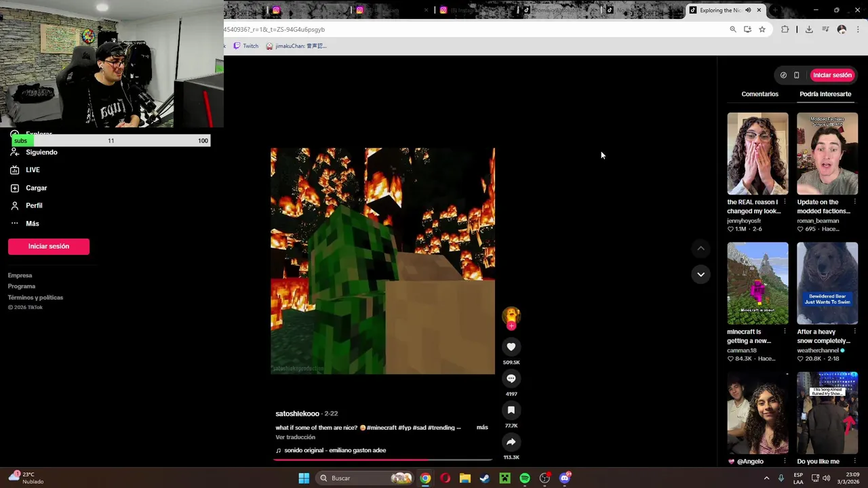Screen dimensions: 868x488
Task: Open Spotify from the taskbar
Action: point(525,479)
